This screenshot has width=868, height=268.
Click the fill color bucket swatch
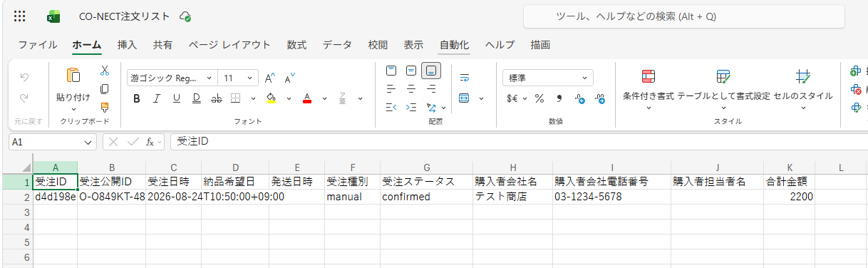[271, 98]
